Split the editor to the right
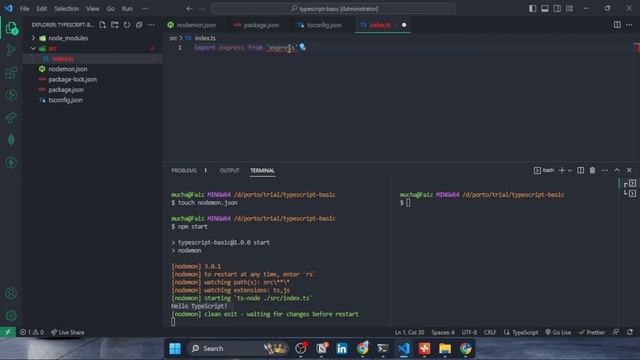Viewport: 640px width, 360px height. (x=617, y=25)
